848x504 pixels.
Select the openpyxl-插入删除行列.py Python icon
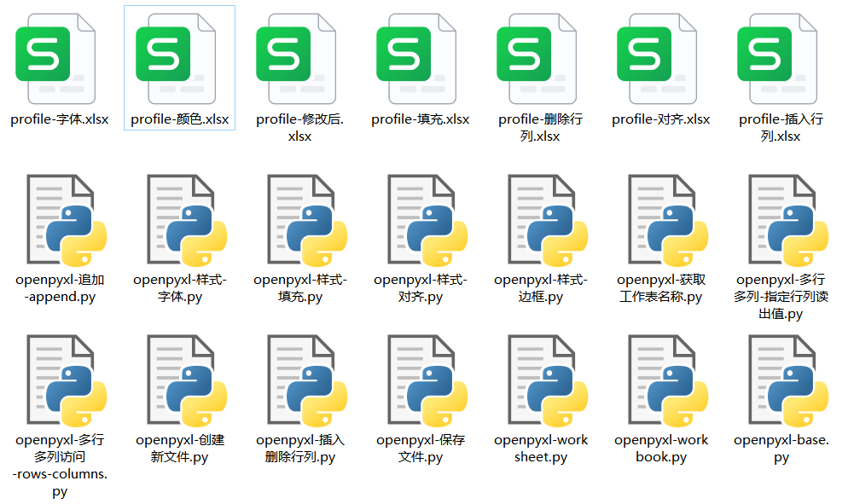(307, 380)
